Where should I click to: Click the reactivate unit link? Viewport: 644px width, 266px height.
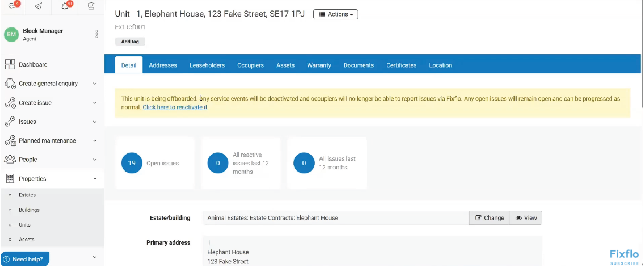(x=175, y=107)
